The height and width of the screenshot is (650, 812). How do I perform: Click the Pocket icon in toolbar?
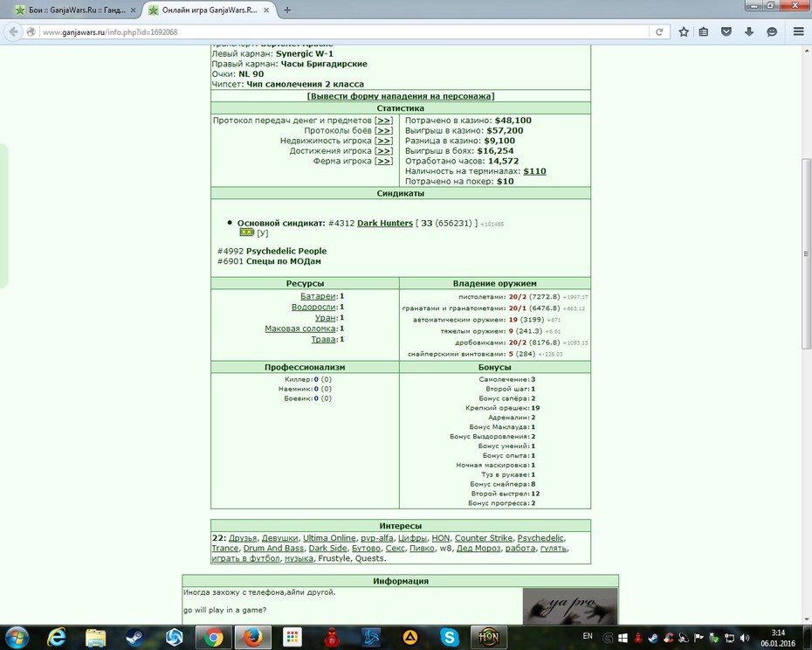click(726, 32)
